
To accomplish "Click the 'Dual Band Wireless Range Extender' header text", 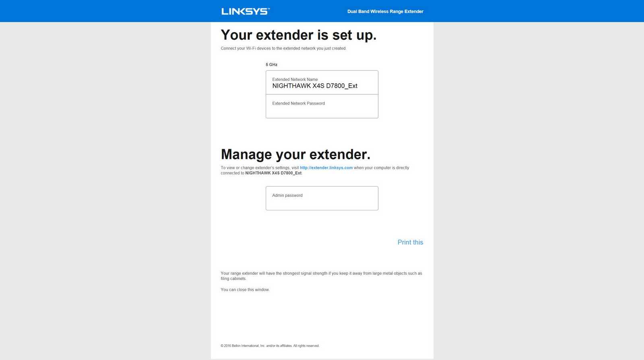I will click(x=385, y=12).
